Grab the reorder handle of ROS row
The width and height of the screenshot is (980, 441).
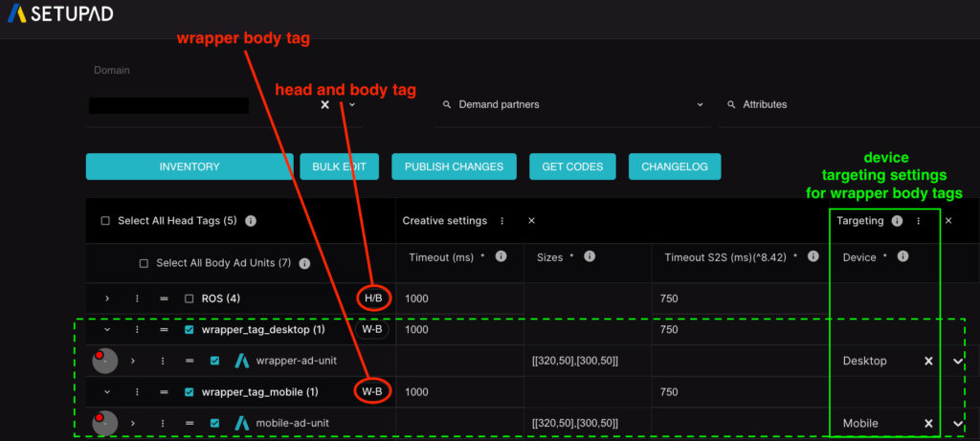[x=164, y=298]
